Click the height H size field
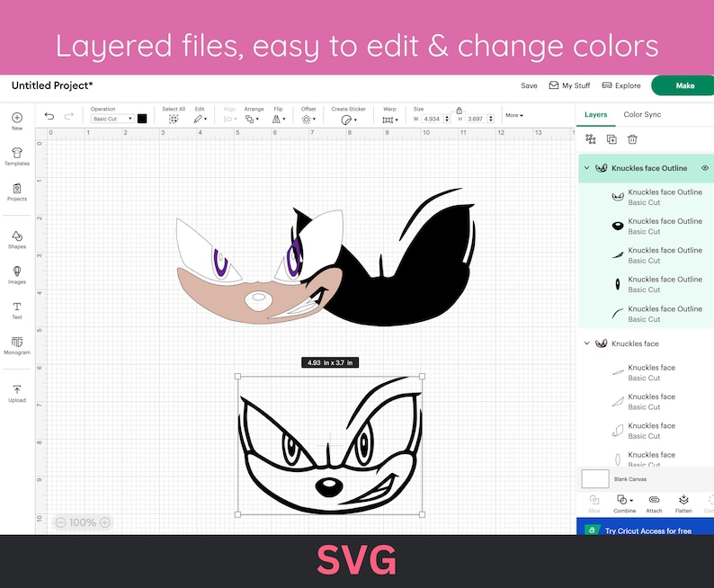Viewport: 714px width, 588px height. [476, 119]
